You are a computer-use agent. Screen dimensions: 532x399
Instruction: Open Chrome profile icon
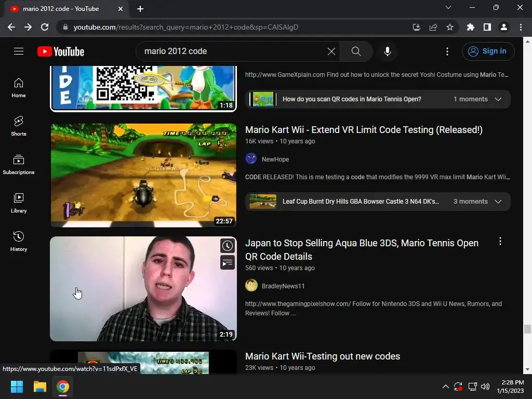click(504, 27)
